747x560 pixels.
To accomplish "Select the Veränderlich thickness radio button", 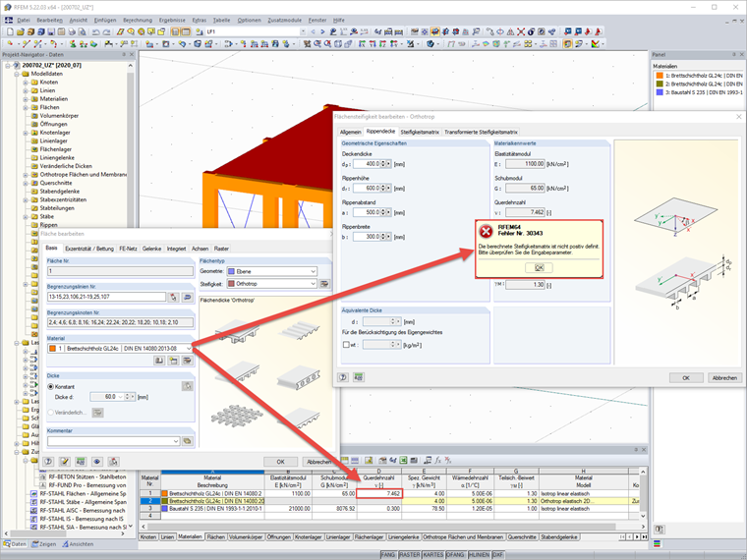I will tap(50, 413).
